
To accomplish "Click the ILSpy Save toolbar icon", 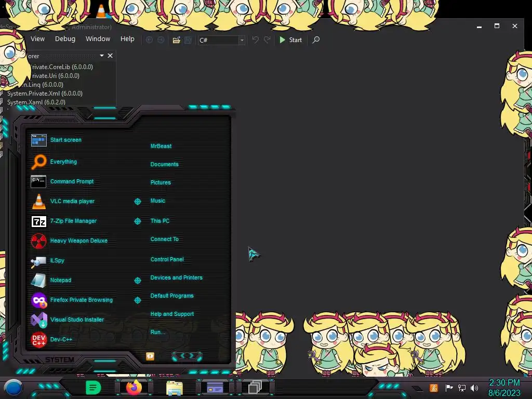I will coord(188,40).
